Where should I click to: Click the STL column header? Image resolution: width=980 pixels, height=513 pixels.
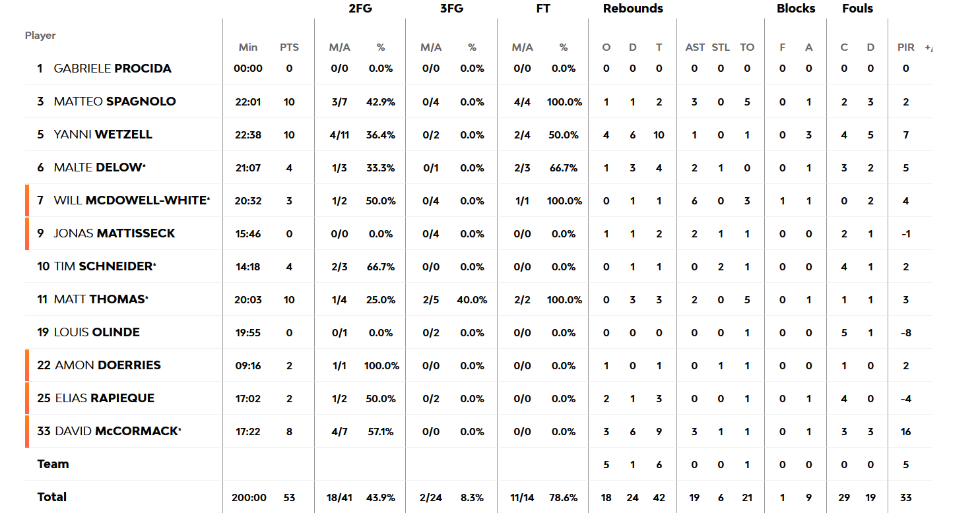click(721, 47)
